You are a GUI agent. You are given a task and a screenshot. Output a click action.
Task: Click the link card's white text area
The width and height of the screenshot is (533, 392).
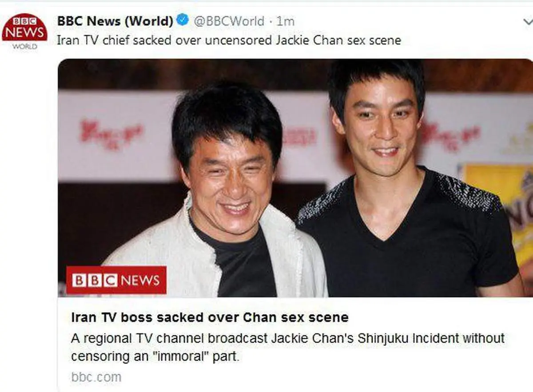295,344
